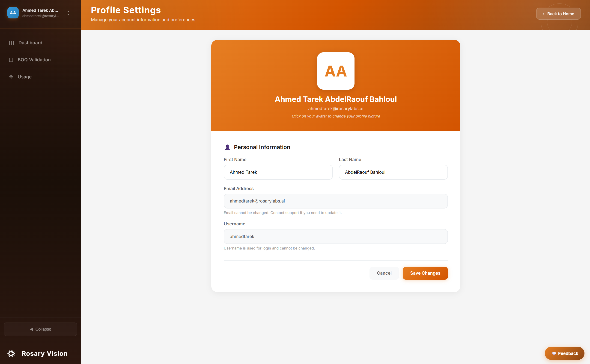Click the Email Address field

coord(336,201)
